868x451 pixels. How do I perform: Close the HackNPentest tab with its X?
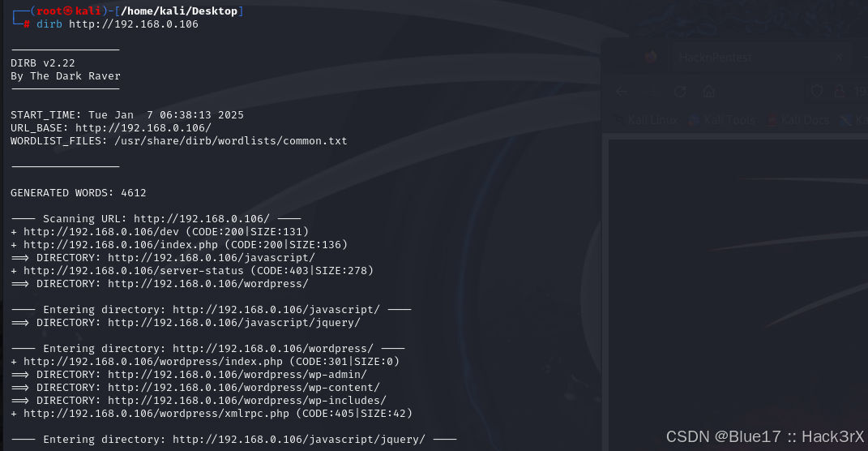tap(838, 57)
